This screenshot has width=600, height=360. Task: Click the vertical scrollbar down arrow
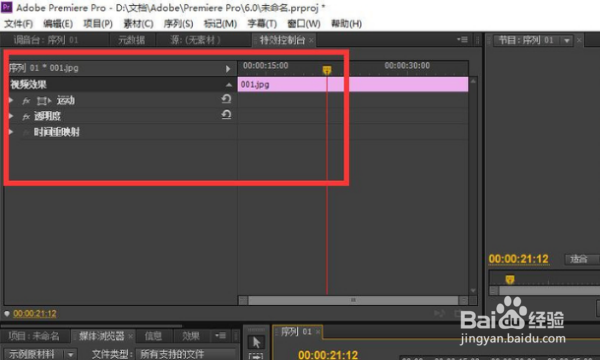tap(473, 291)
